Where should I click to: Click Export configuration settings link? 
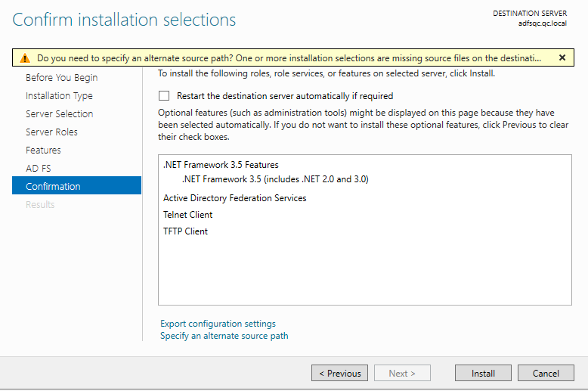(x=218, y=324)
